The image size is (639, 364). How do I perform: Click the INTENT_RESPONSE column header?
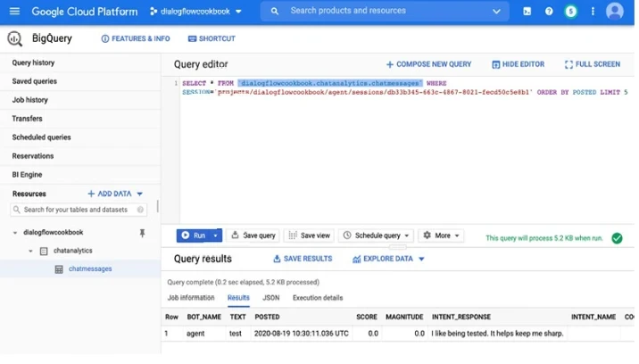coord(461,317)
